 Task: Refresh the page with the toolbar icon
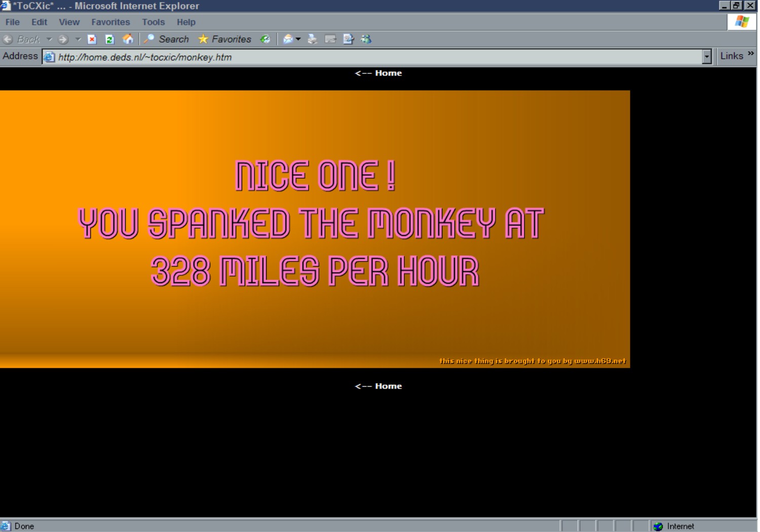click(x=109, y=40)
